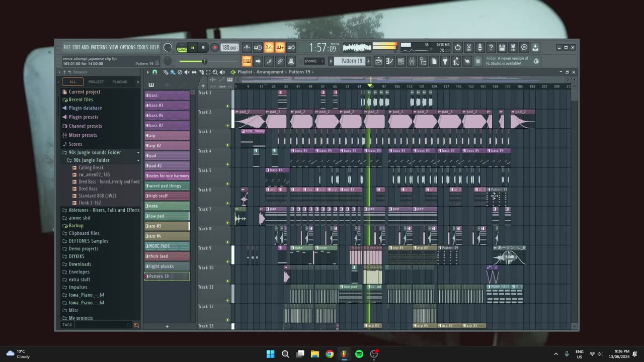644x362 pixels.
Task: Stop playback with the Stop button
Action: pos(203,48)
